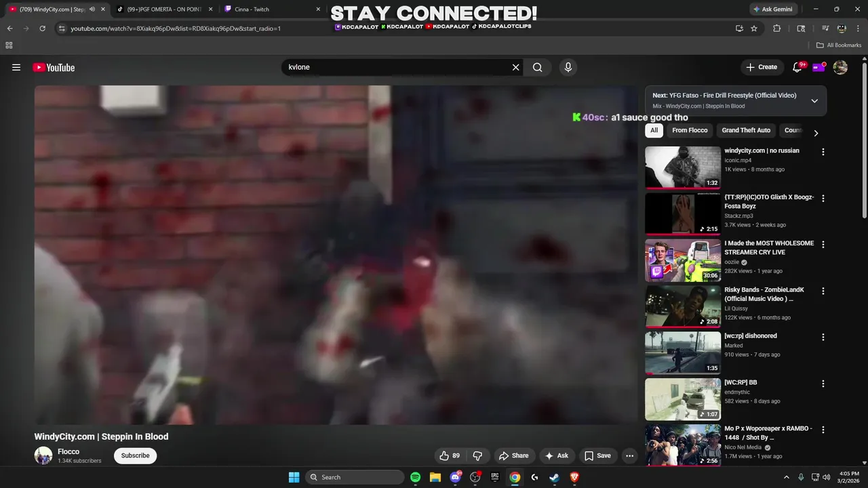Open the 'Mo P x Woporeaper x RAMBO' thumbnail
Viewport: 868px width, 488px height.
click(x=683, y=445)
